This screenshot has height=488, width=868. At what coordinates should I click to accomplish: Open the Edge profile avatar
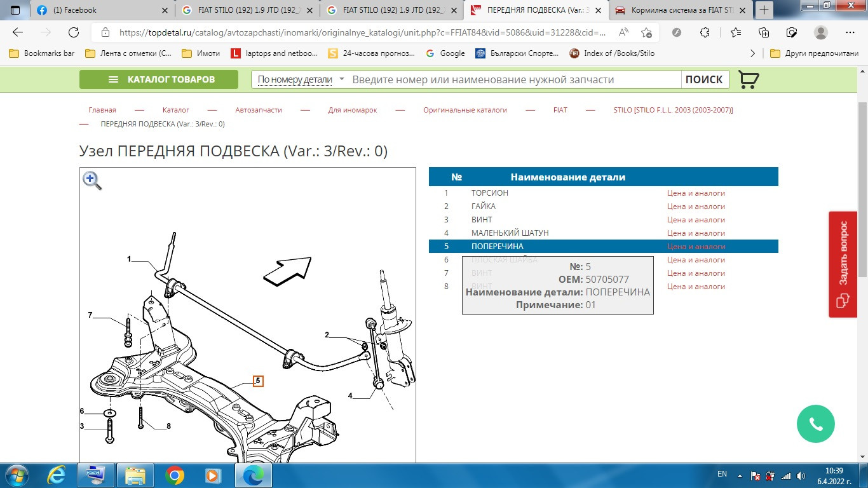click(821, 32)
